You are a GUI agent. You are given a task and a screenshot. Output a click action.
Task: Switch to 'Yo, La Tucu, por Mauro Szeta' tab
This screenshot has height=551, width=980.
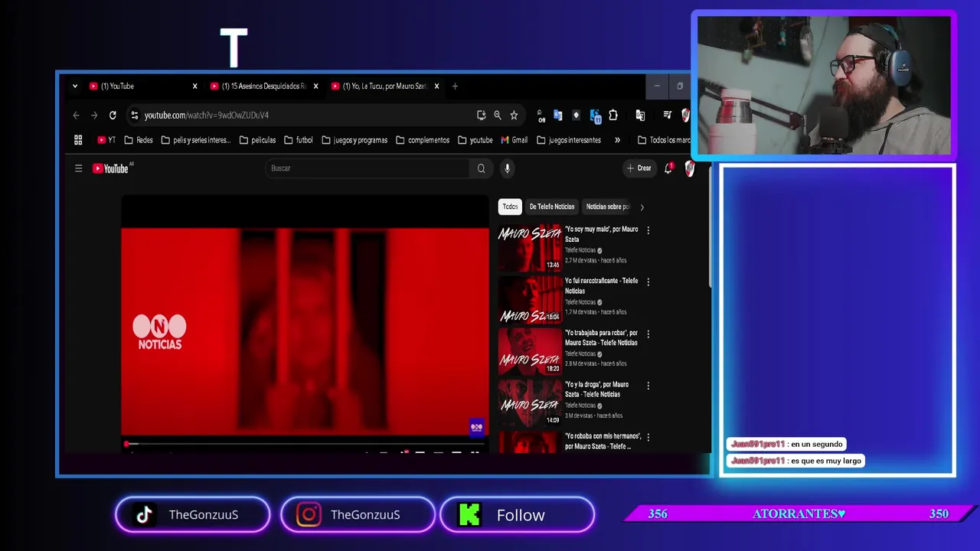click(x=386, y=86)
